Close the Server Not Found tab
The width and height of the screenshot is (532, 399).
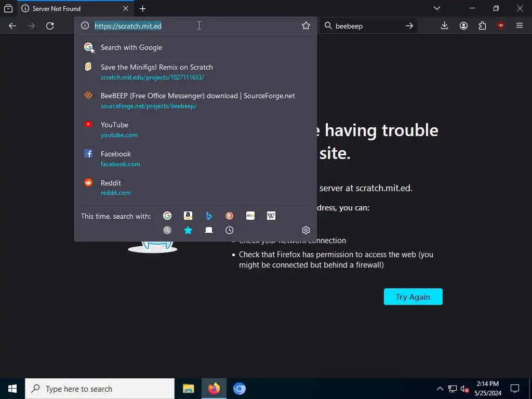(x=126, y=8)
